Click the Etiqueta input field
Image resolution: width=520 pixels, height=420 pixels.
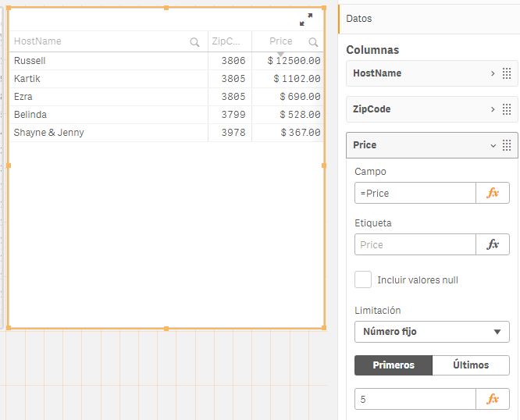[x=415, y=244]
